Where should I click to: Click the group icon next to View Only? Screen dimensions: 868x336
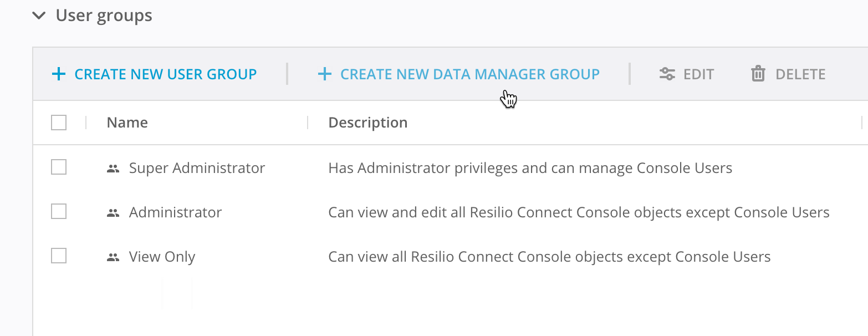113,257
